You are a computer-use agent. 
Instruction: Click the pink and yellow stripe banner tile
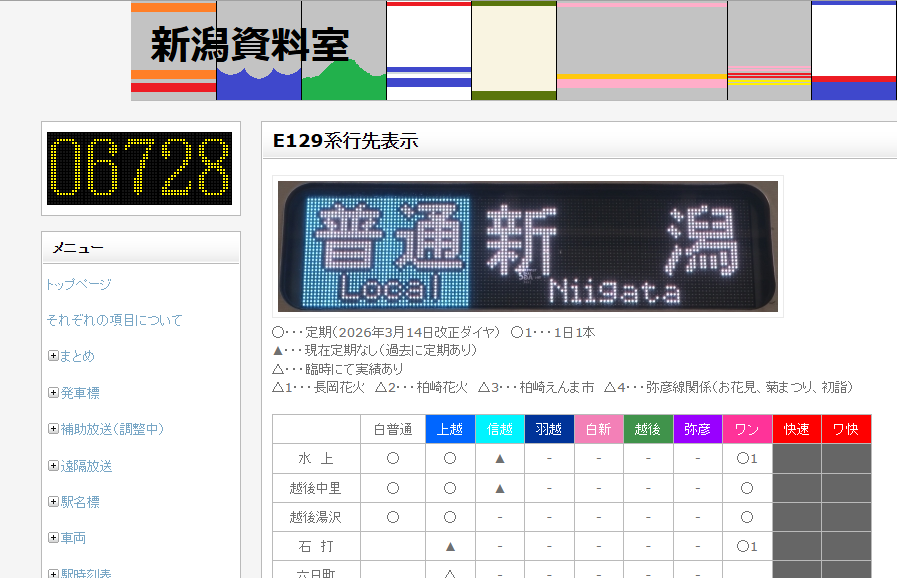642,50
